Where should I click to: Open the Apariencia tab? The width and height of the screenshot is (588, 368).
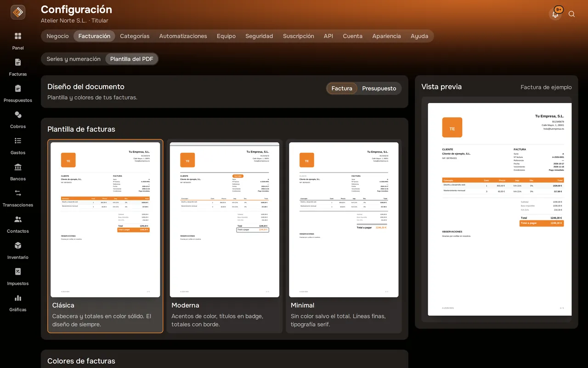(386, 36)
